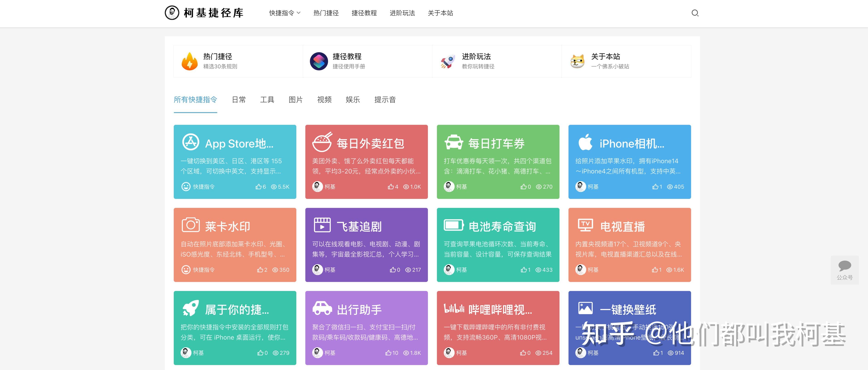Like the 每日外卖红包 card via thumbs-up
The image size is (868, 370).
390,187
